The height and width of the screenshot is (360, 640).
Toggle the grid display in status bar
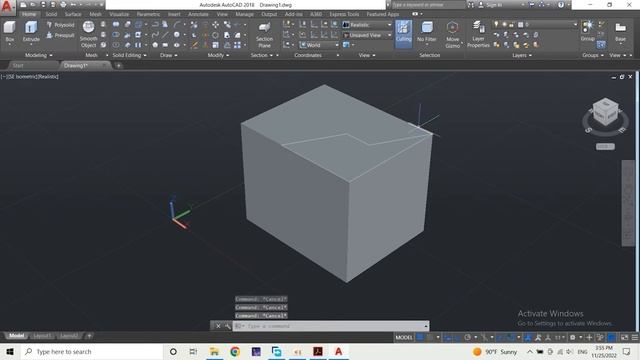[x=420, y=337]
